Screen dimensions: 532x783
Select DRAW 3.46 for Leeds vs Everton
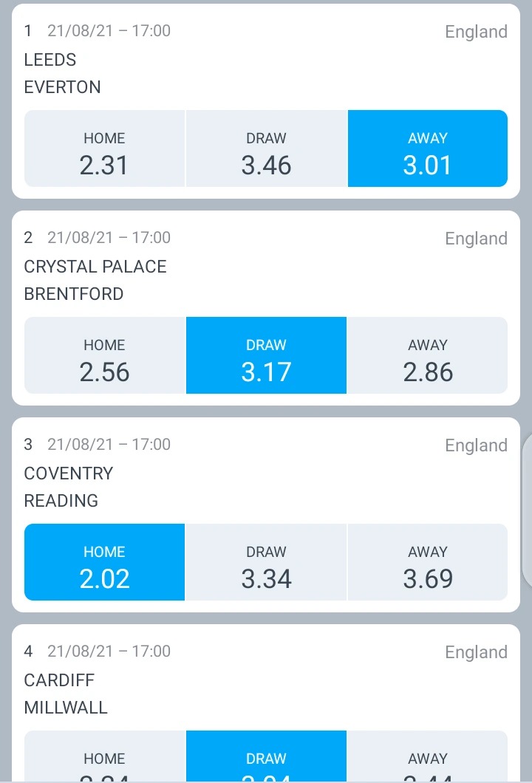point(266,148)
